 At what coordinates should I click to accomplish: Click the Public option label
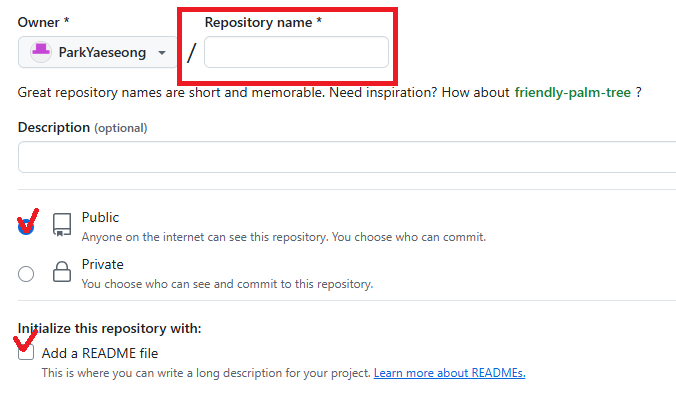[x=100, y=217]
